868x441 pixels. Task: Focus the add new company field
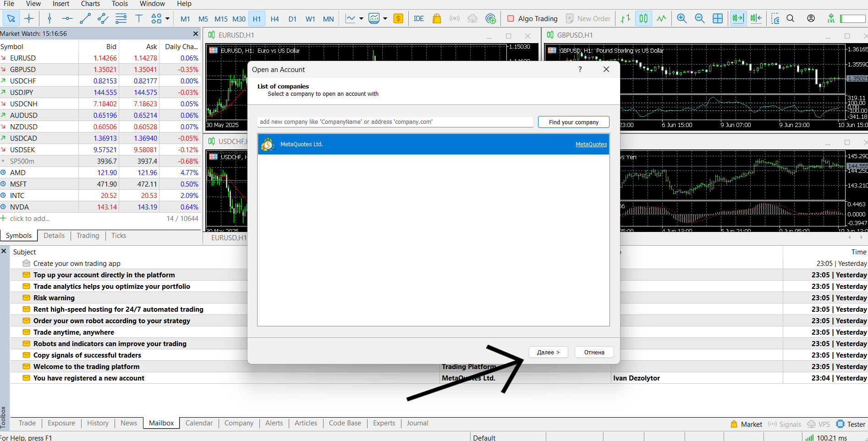(x=395, y=122)
